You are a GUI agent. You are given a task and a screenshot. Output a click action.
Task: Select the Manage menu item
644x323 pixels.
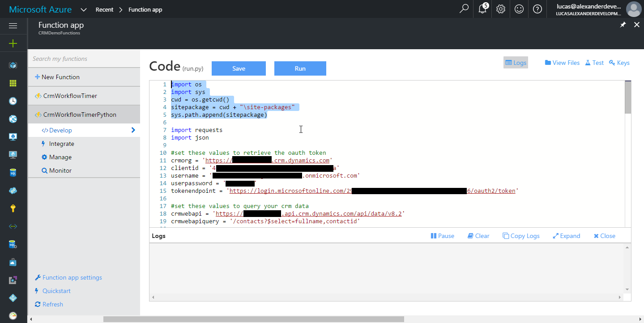pyautogui.click(x=84, y=157)
